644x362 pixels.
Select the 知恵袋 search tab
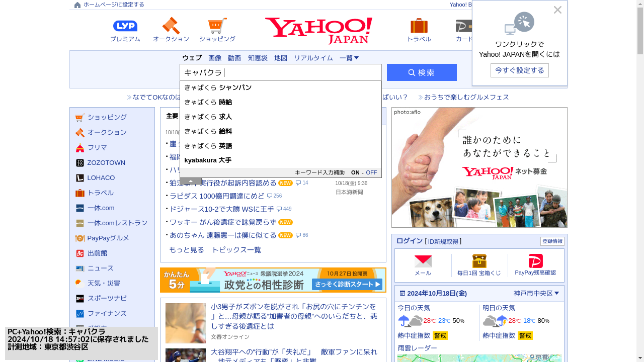tap(258, 58)
